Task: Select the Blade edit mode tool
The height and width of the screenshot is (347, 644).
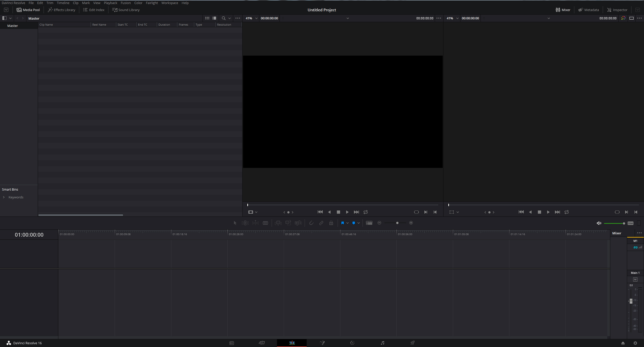Action: [265, 223]
